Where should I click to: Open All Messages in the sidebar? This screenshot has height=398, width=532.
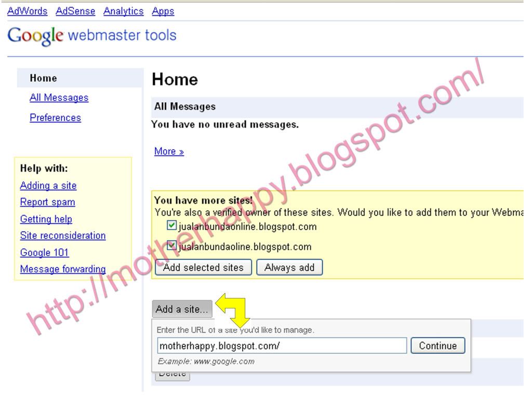59,98
